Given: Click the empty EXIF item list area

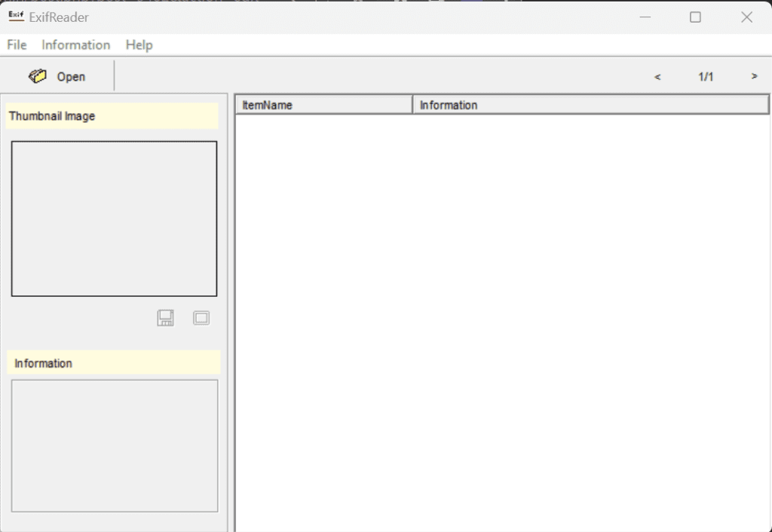Looking at the screenshot, I should point(501,316).
